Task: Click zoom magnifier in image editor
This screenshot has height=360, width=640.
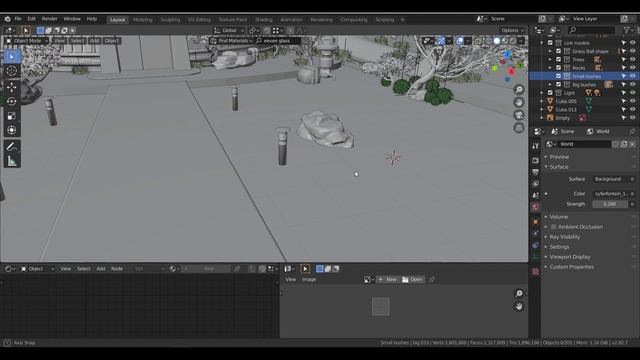Action: 519,293
